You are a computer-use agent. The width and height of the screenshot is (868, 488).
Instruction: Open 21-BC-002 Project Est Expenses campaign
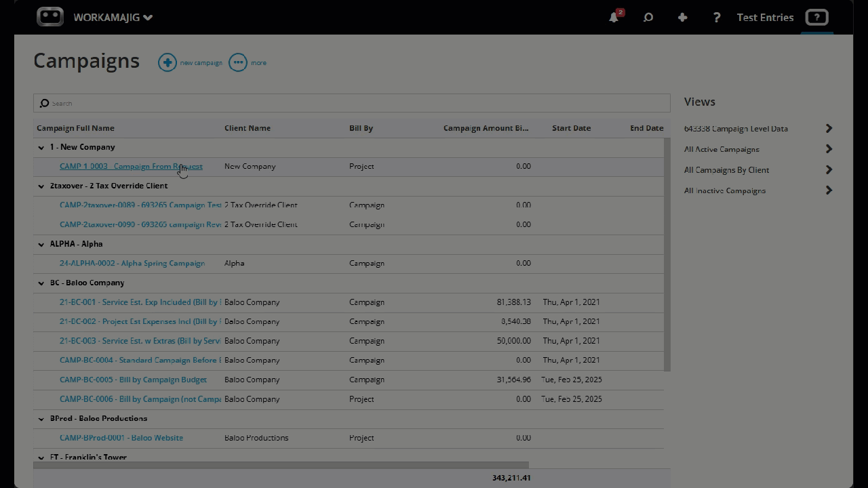[x=140, y=321]
